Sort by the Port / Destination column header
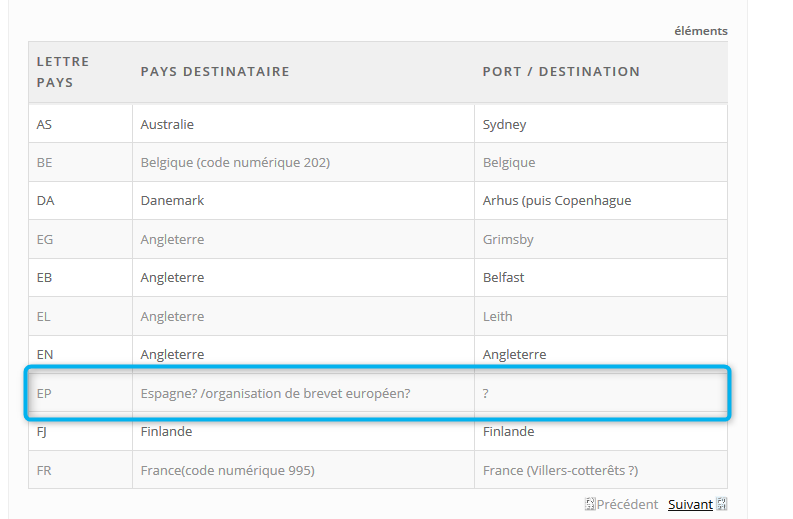793x519 pixels. [x=561, y=72]
